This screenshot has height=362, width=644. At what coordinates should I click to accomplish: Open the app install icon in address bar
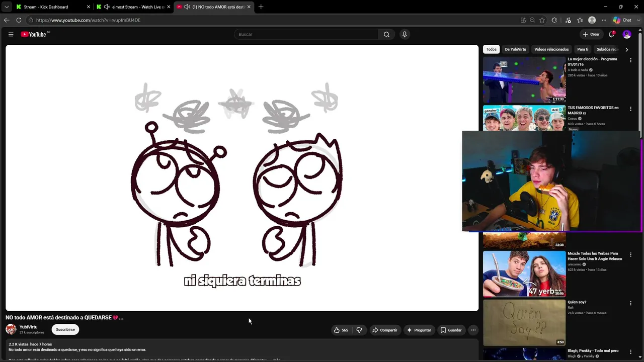523,20
